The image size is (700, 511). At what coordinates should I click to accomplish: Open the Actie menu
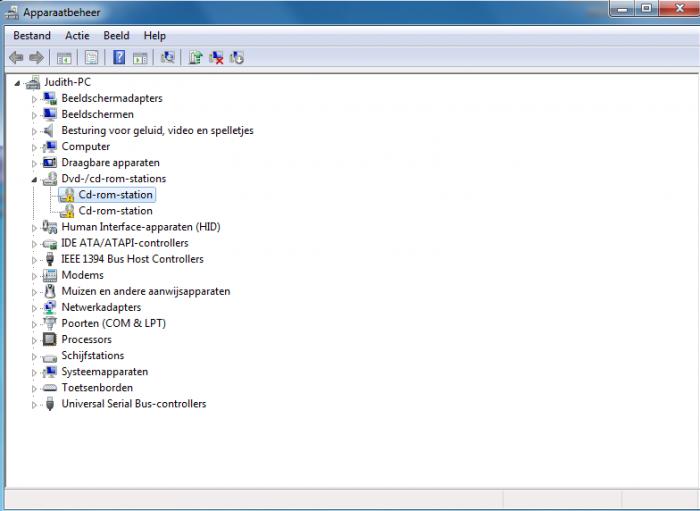point(77,35)
